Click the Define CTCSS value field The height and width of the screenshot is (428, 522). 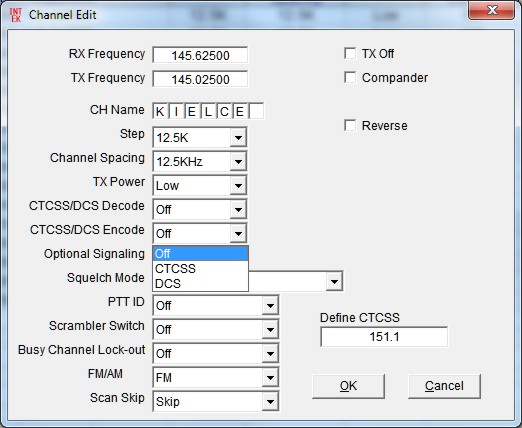pos(384,337)
